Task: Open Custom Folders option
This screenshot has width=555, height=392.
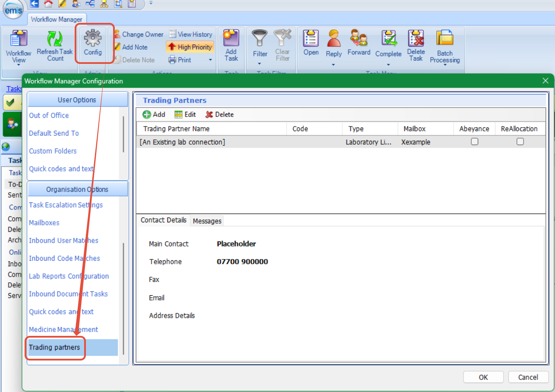Action: tap(53, 151)
